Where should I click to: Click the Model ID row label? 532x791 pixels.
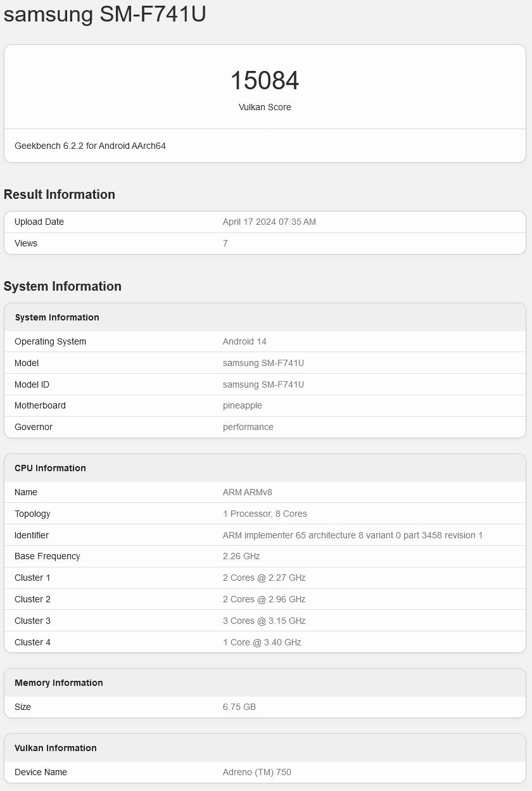[32, 384]
